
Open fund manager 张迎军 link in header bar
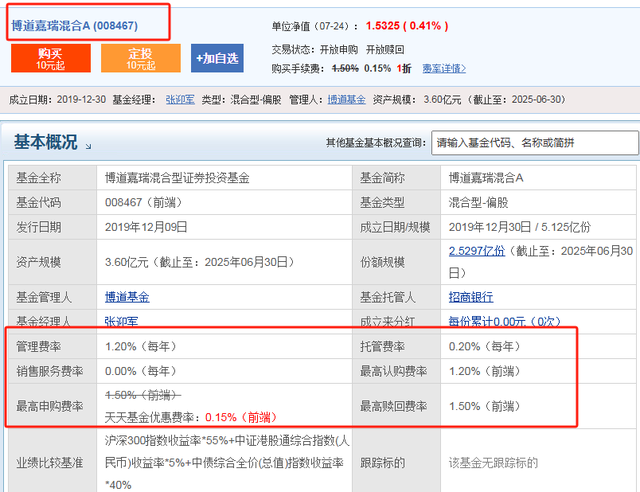click(180, 99)
